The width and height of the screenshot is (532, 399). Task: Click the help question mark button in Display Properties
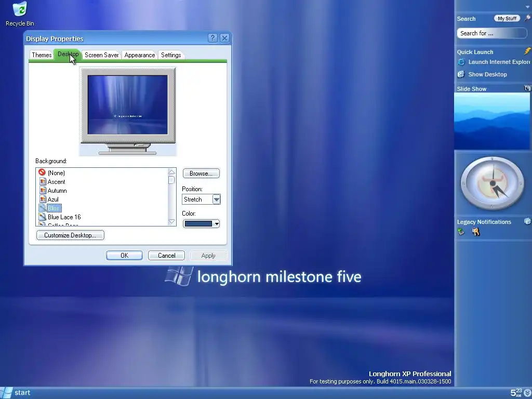tap(212, 38)
